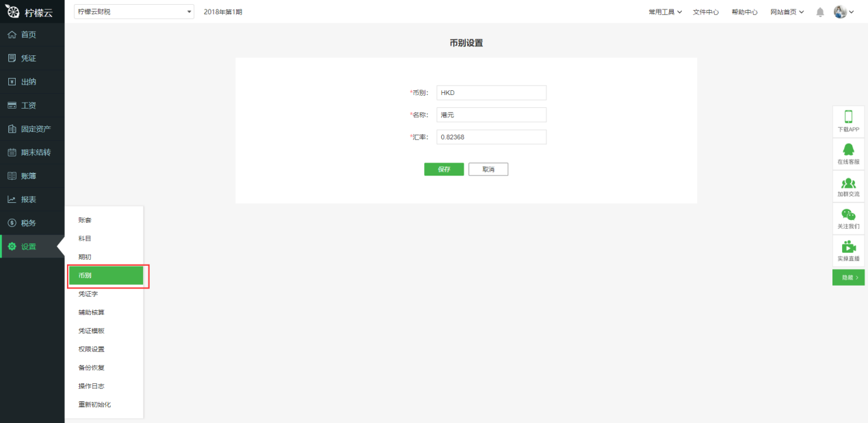This screenshot has width=868, height=423.
Task: Click the notification bell icon
Action: (x=820, y=12)
